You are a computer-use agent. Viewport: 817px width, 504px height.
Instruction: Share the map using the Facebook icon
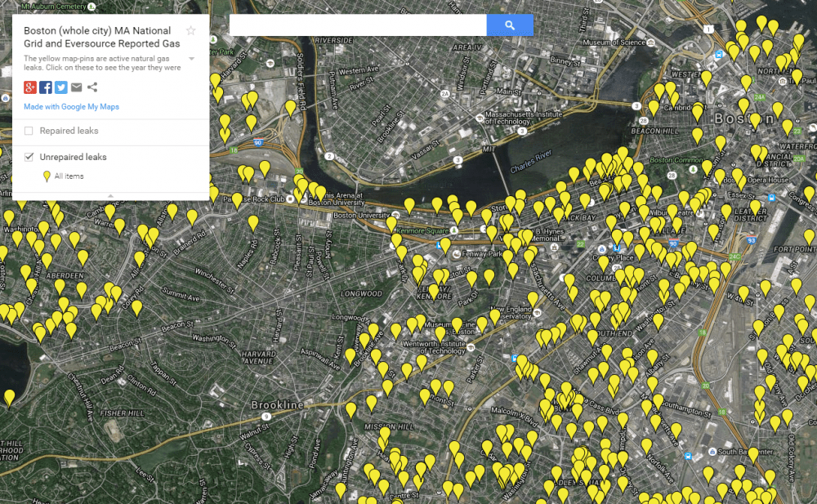tap(46, 87)
